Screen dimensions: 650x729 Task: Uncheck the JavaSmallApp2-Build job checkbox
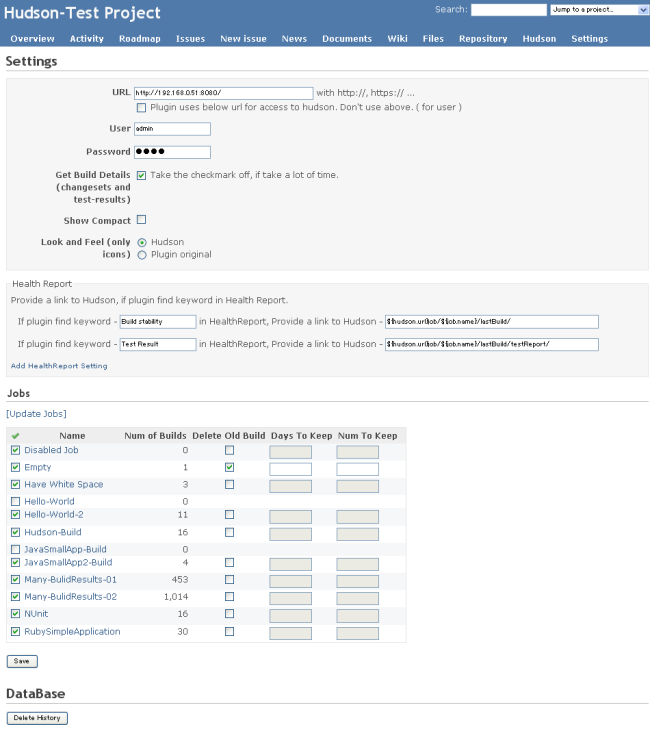[x=15, y=563]
